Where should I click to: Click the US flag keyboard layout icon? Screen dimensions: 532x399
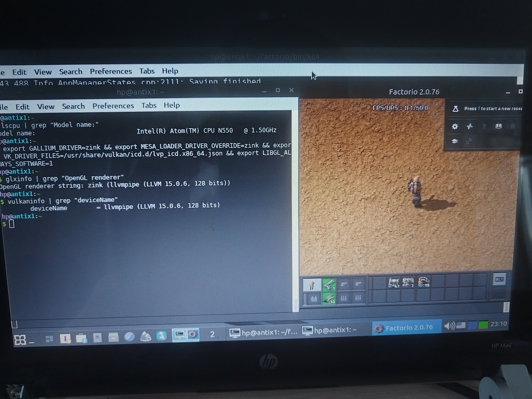(461, 325)
